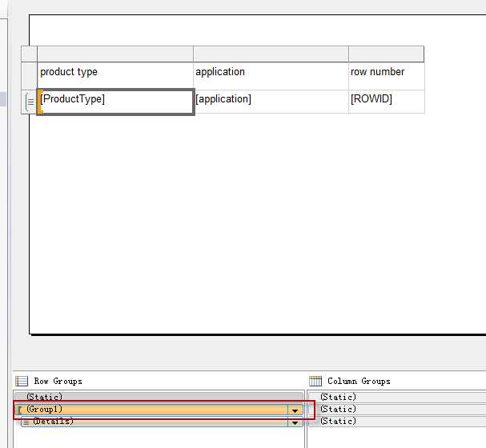
Task: Click the Row Groups pane icon
Action: (x=22, y=381)
